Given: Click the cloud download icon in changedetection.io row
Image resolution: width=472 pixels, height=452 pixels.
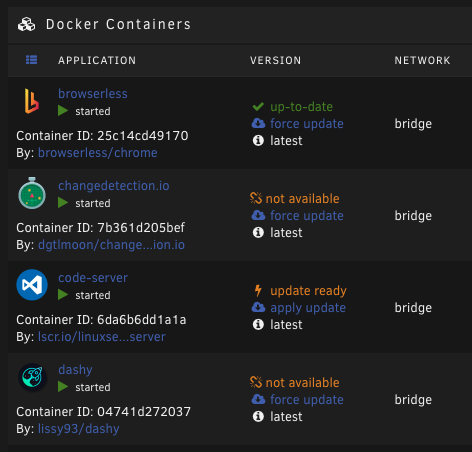Looking at the screenshot, I should [x=258, y=215].
